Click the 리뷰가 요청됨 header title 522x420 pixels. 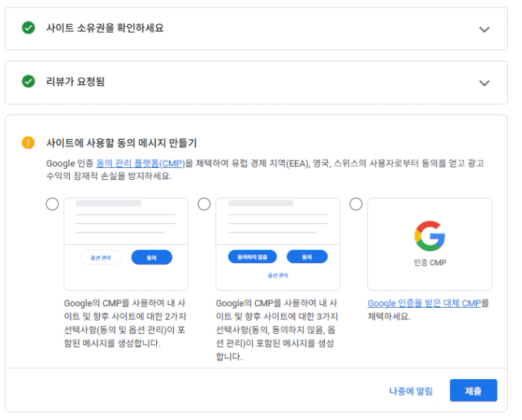pyautogui.click(x=75, y=82)
